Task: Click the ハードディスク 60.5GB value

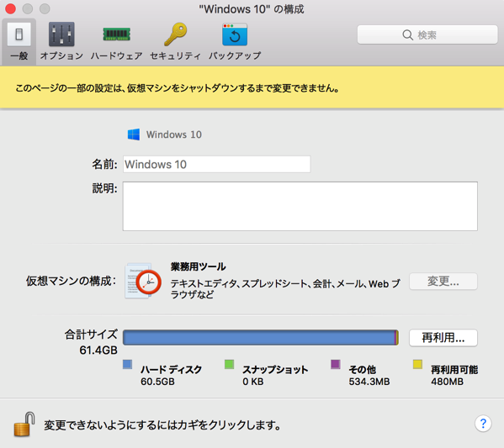Action: (157, 382)
